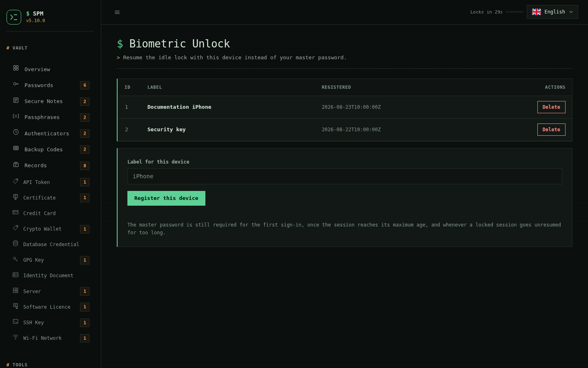Click the SSH Key terminal icon
Screen dimensions: 588x368
click(16, 321)
